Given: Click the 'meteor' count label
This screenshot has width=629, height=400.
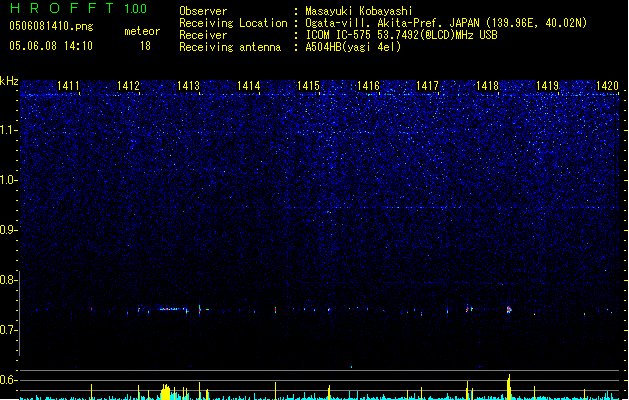Looking at the screenshot, I should tap(142, 31).
